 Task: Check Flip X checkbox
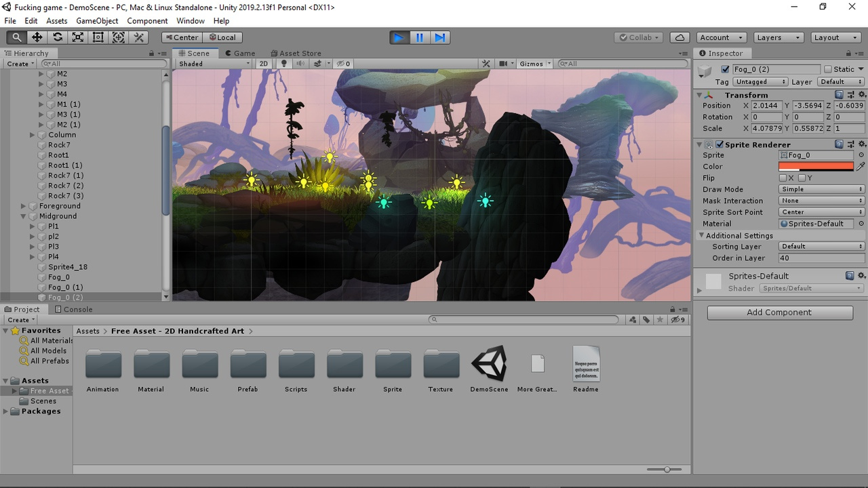[783, 178]
